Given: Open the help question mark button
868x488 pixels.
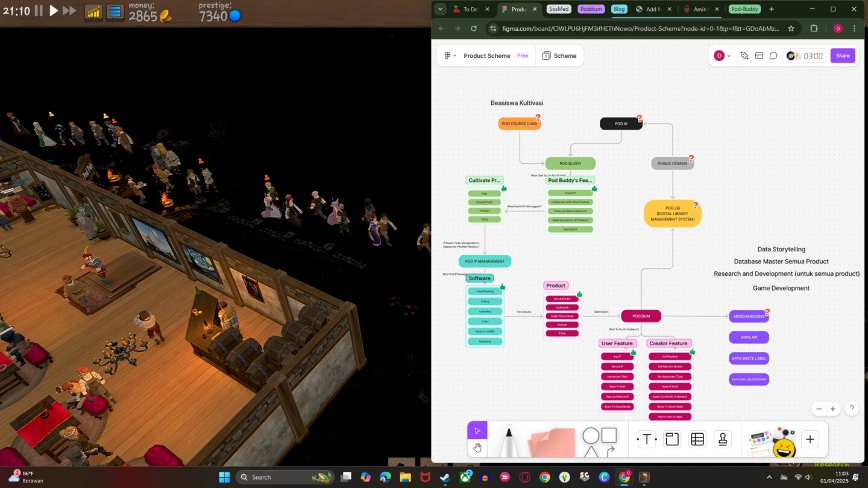Looking at the screenshot, I should tap(851, 408).
